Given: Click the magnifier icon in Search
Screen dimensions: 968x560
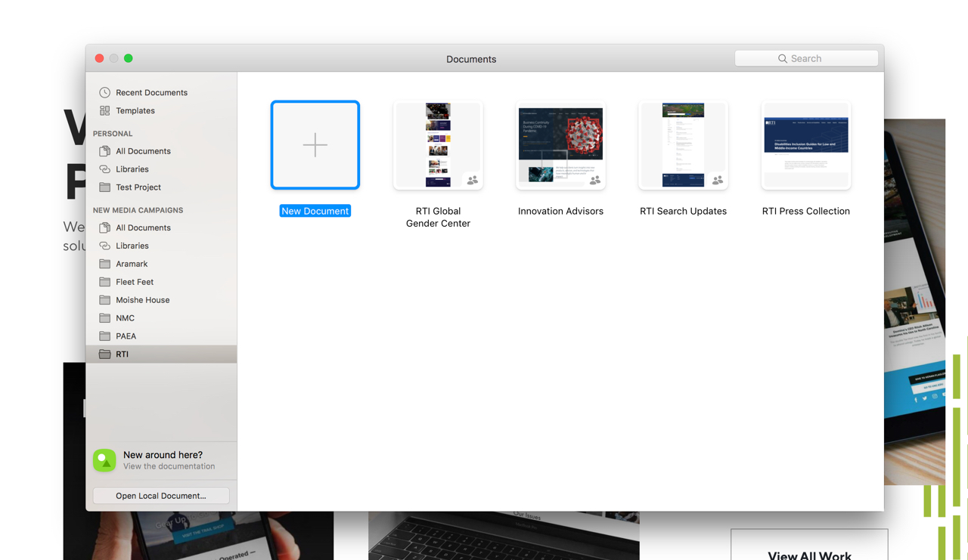Looking at the screenshot, I should (783, 58).
